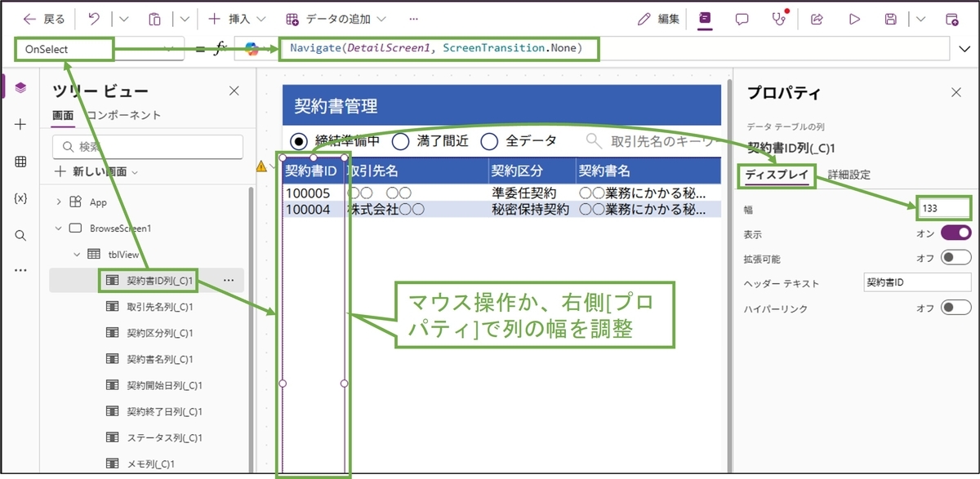The width and height of the screenshot is (980, 479).
Task: Click the 幅 width field showing 133
Action: click(943, 208)
